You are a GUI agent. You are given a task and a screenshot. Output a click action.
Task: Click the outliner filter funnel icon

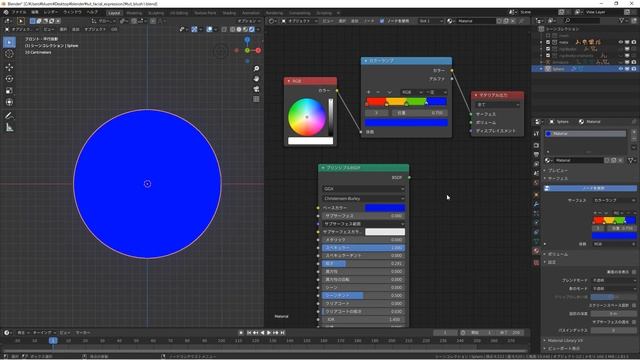[x=622, y=20]
